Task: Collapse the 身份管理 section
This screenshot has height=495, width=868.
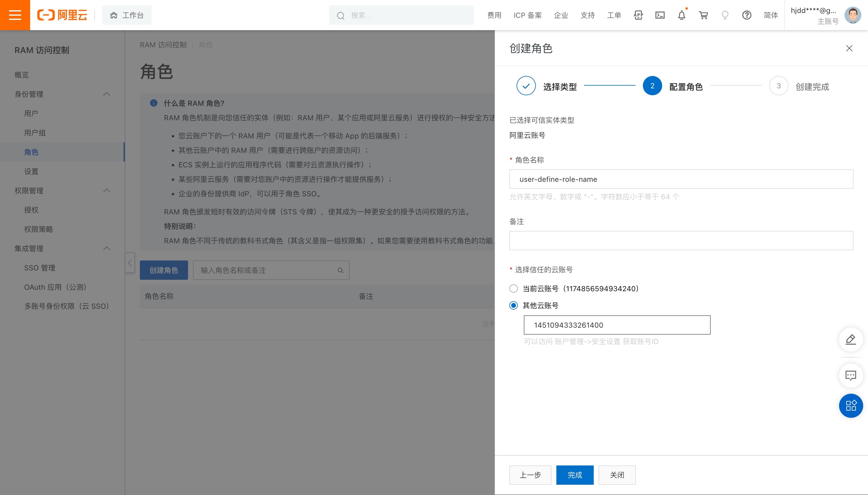Action: point(106,94)
